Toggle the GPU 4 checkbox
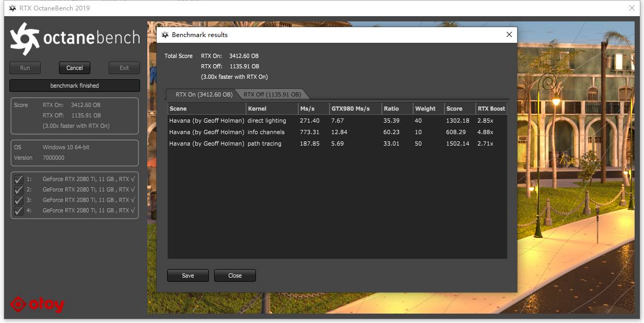This screenshot has width=644, height=323. (x=19, y=210)
